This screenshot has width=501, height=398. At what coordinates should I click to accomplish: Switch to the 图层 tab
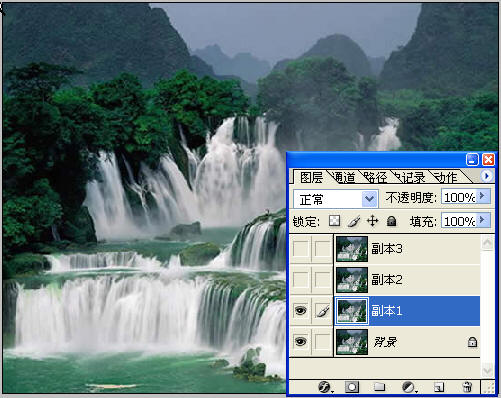311,177
